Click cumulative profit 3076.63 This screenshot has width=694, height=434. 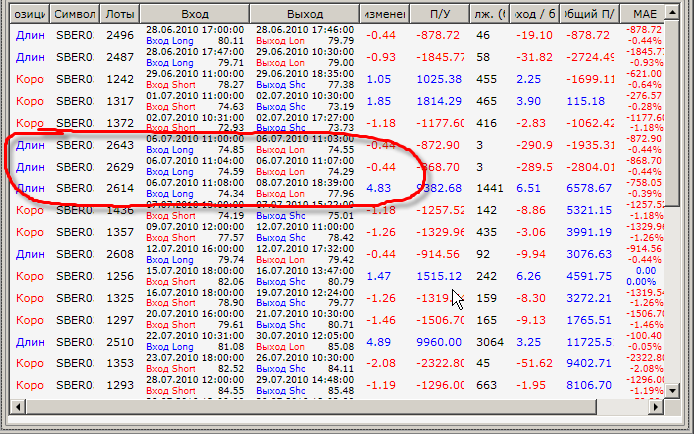(x=589, y=254)
